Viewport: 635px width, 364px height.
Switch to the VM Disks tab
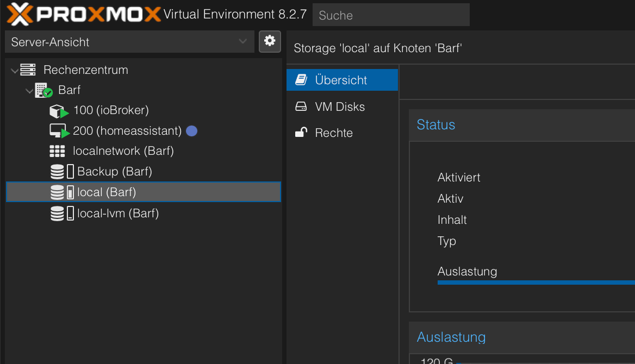[340, 106]
